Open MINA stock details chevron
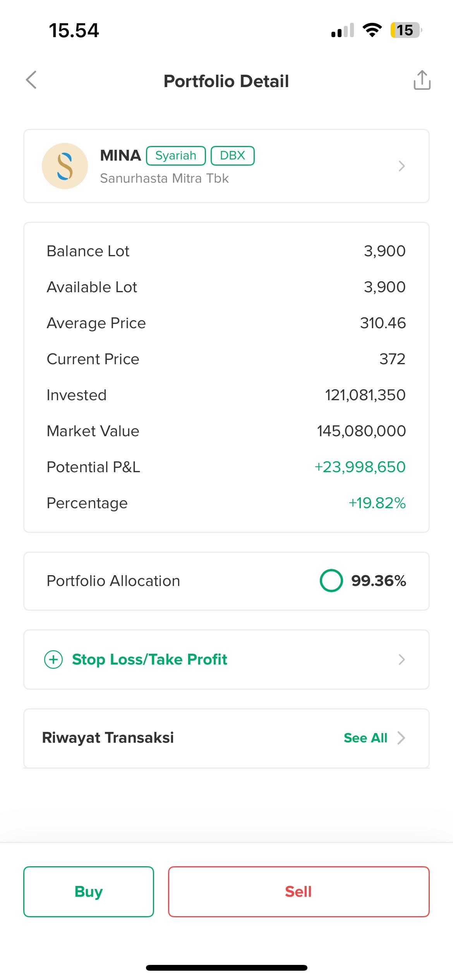 pos(402,166)
